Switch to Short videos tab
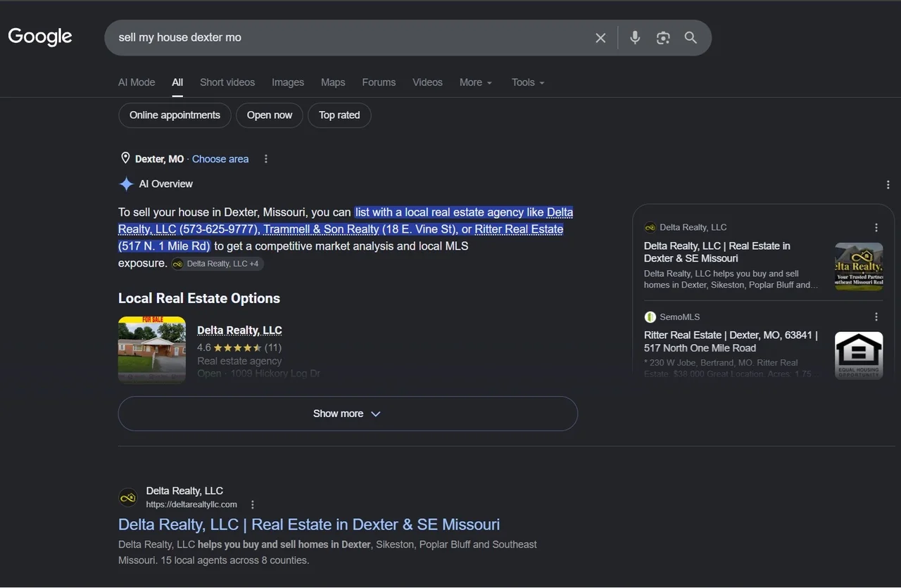This screenshot has height=588, width=901. click(x=227, y=82)
